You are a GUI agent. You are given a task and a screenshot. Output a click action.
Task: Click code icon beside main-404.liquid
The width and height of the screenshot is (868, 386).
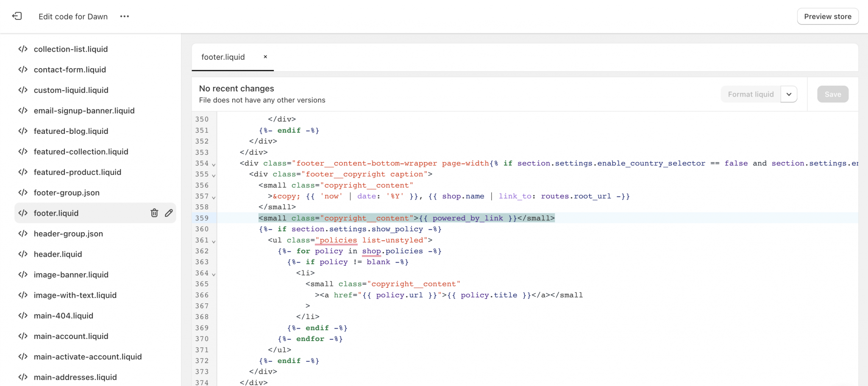click(23, 316)
